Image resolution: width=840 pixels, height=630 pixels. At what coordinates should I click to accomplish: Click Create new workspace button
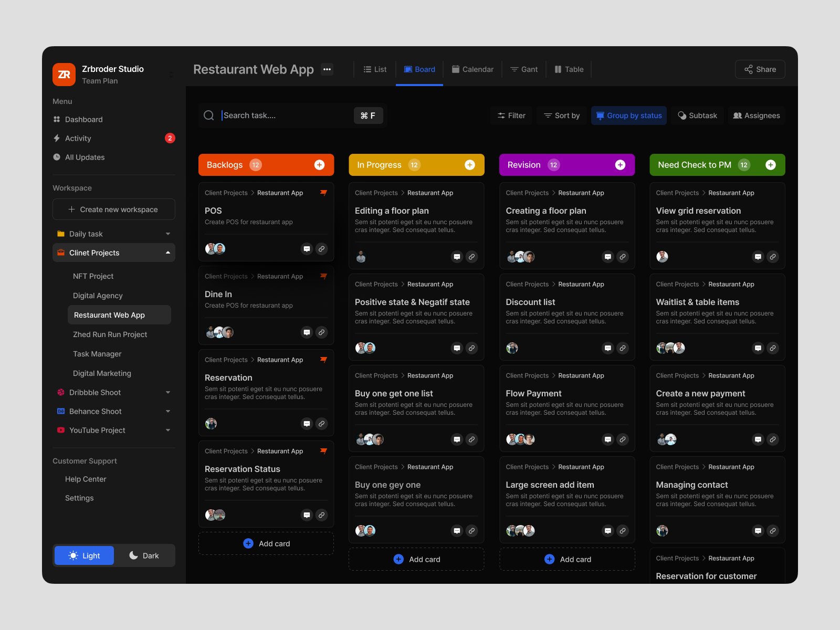(x=113, y=209)
